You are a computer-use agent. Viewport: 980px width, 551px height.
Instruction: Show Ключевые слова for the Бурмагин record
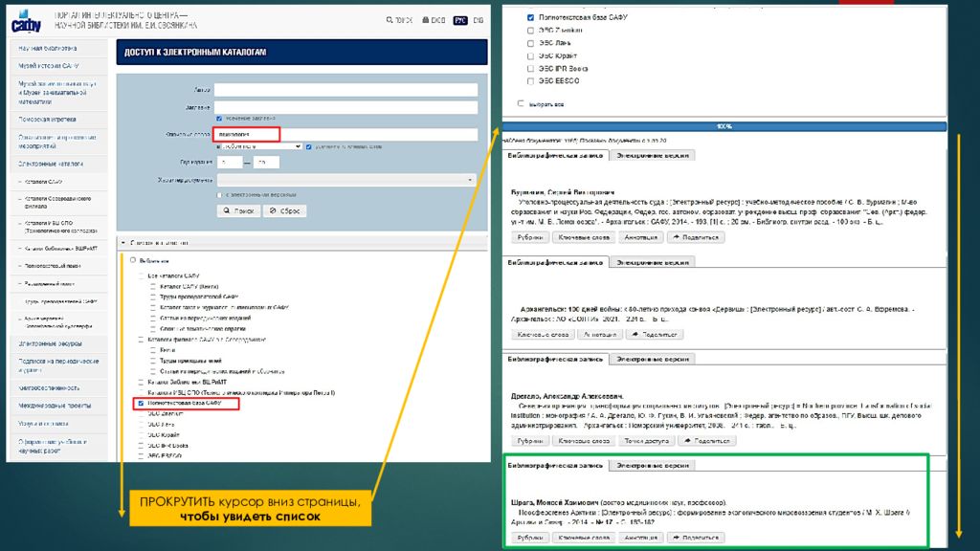[584, 237]
